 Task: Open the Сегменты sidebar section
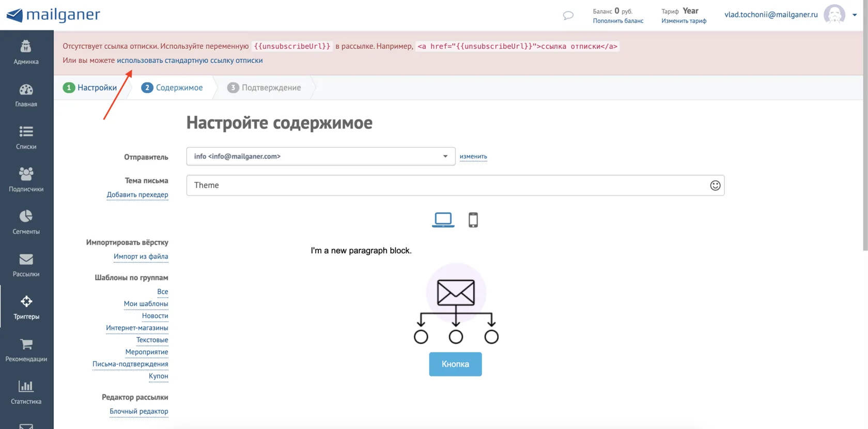point(26,222)
